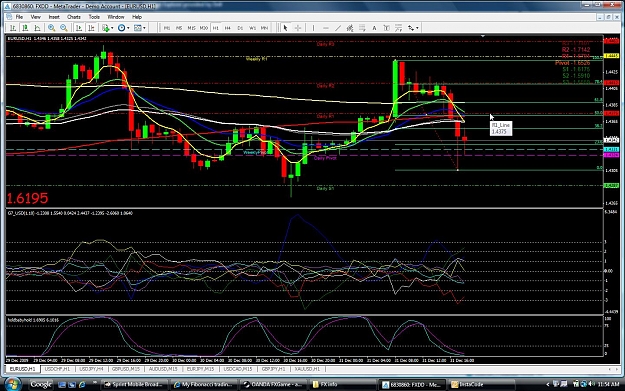The height and width of the screenshot is (391, 625).
Task: Select the MN timeframe
Action: (x=264, y=28)
